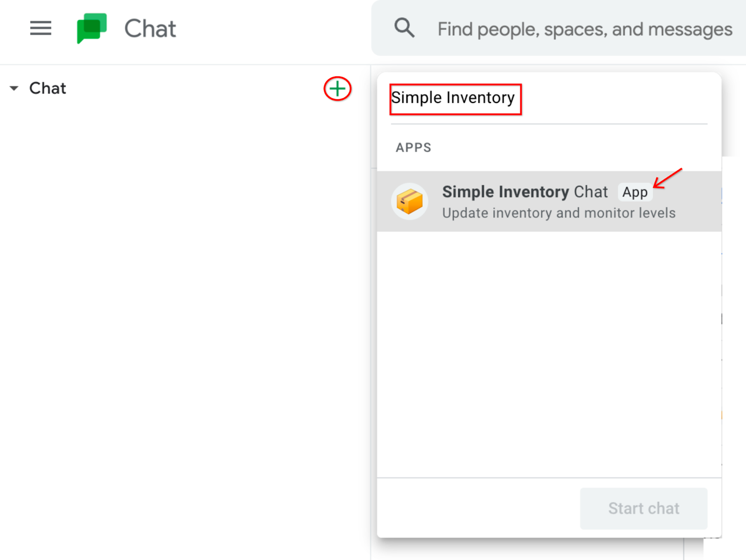
Task: Click the App badge next to Simple Inventory
Action: [x=635, y=192]
